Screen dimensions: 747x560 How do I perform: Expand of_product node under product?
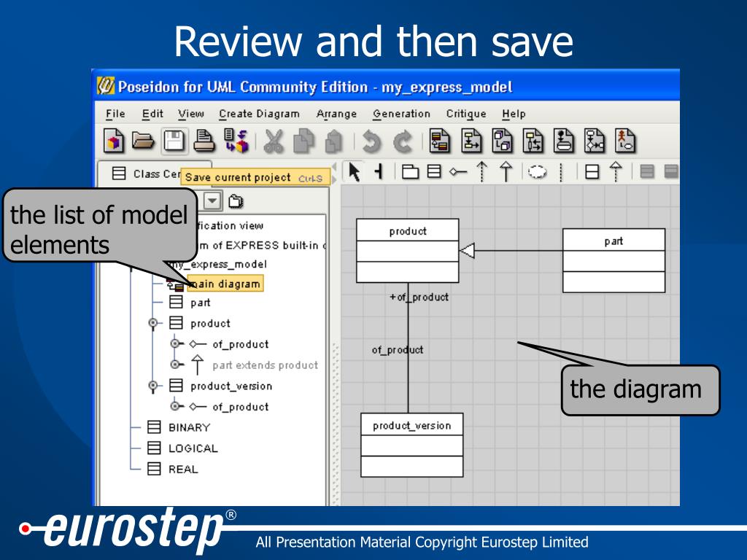click(x=175, y=344)
